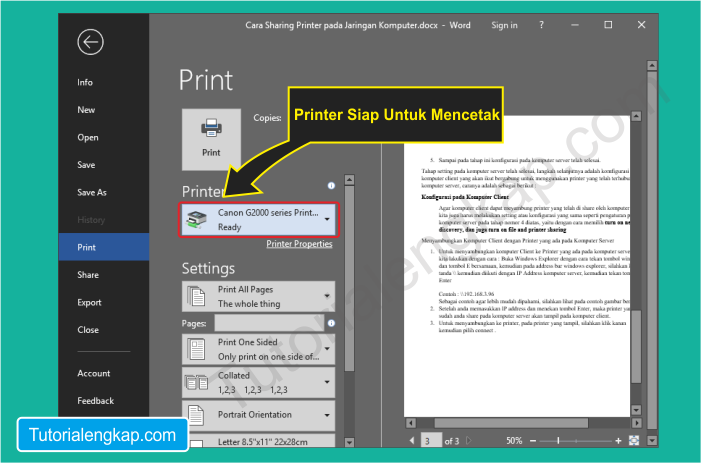The image size is (701, 463).
Task: Click the current page number field showing 3
Action: pos(431,441)
